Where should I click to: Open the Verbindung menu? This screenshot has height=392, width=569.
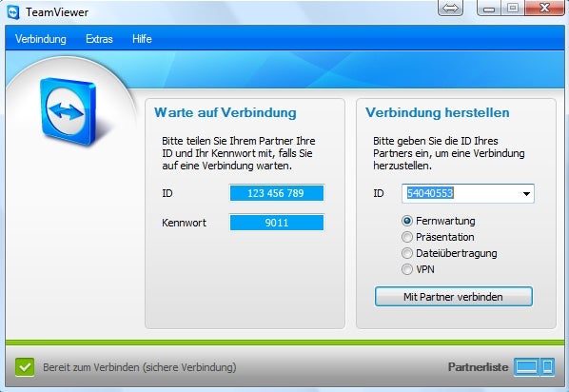pyautogui.click(x=41, y=39)
